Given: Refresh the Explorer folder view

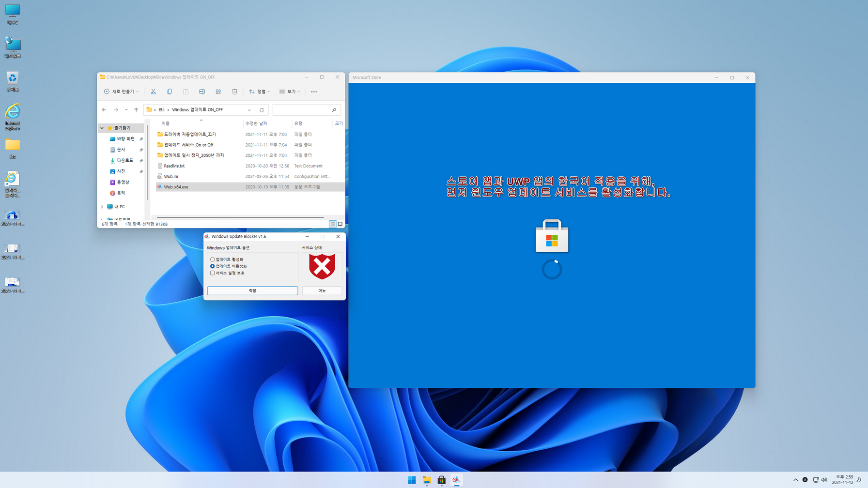Looking at the screenshot, I should click(x=262, y=110).
